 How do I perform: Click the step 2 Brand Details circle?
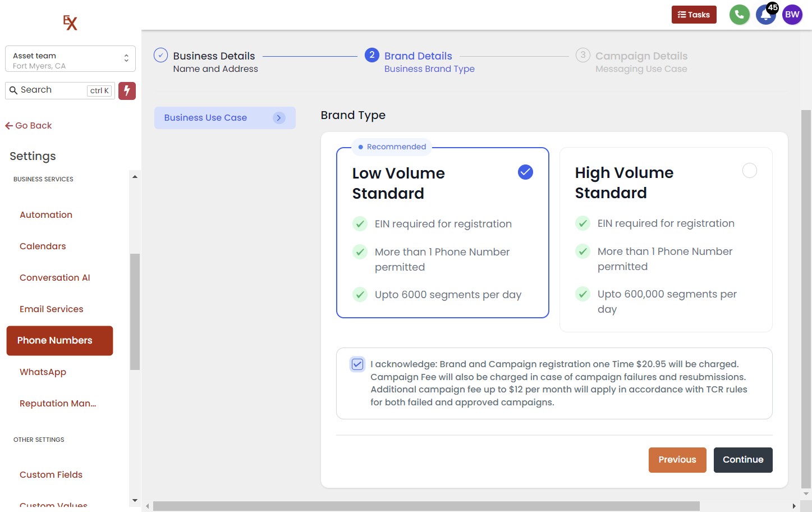[x=371, y=55]
